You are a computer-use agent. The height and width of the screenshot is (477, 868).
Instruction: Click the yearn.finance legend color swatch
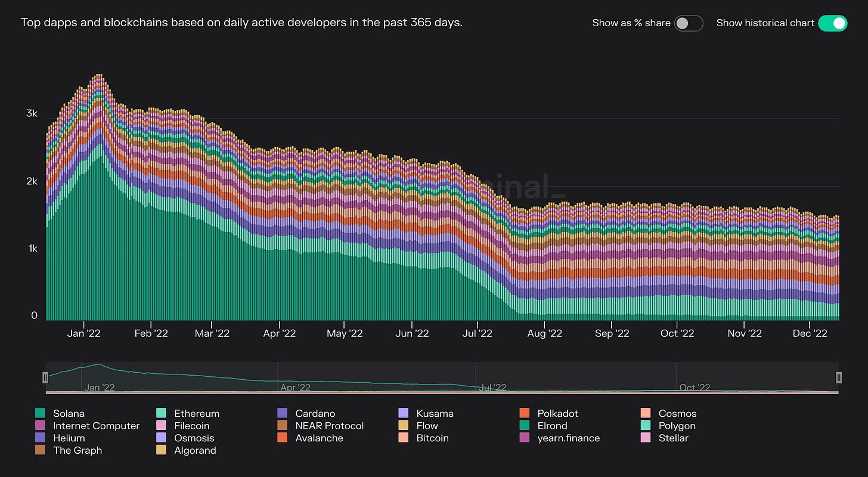point(525,438)
